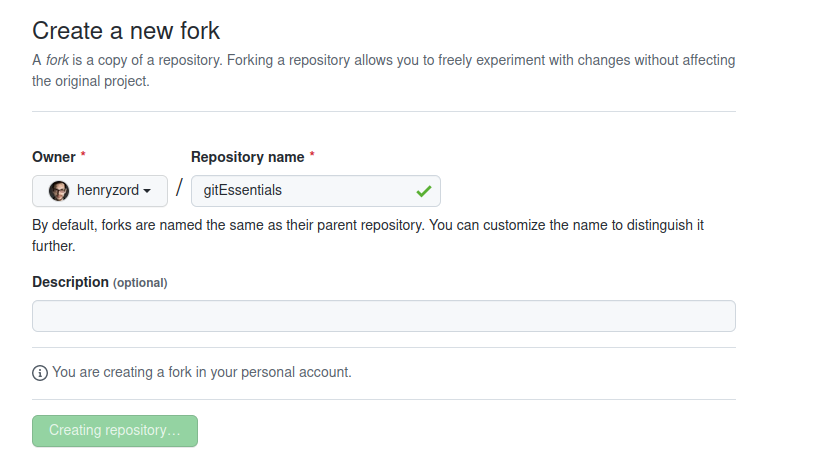Image resolution: width=813 pixels, height=459 pixels.
Task: Click the caret arrow next to henryzord
Action: pos(147,191)
